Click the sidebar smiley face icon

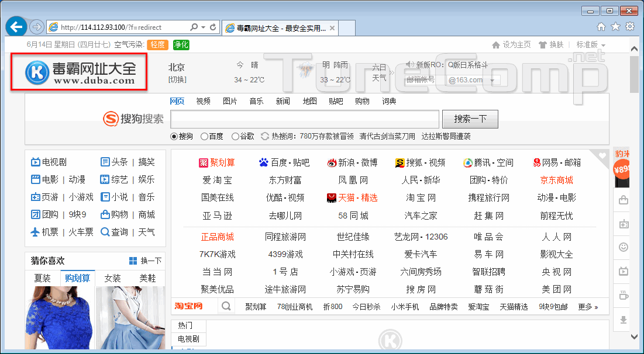624,247
